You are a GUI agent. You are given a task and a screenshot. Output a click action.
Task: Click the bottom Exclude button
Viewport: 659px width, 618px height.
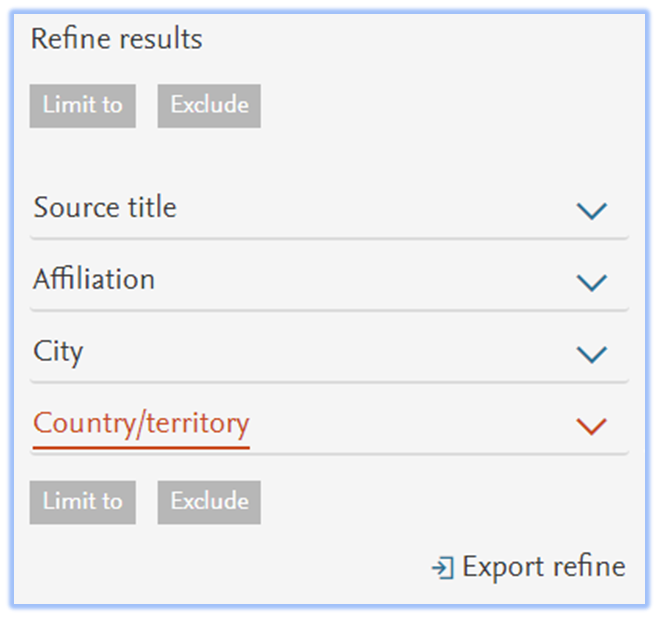click(x=209, y=502)
